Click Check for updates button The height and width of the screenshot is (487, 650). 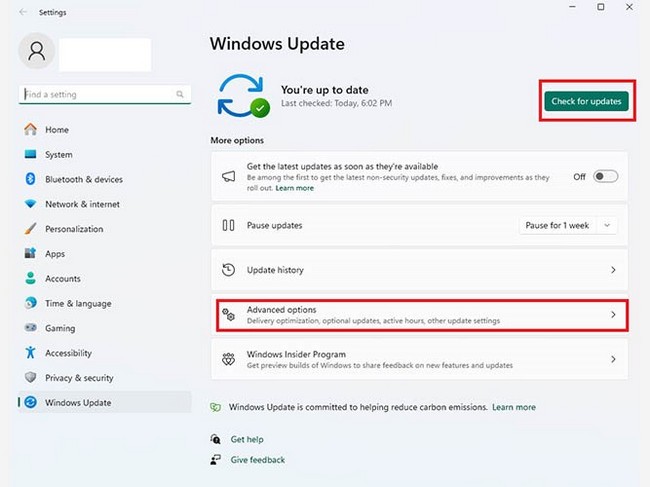click(587, 101)
